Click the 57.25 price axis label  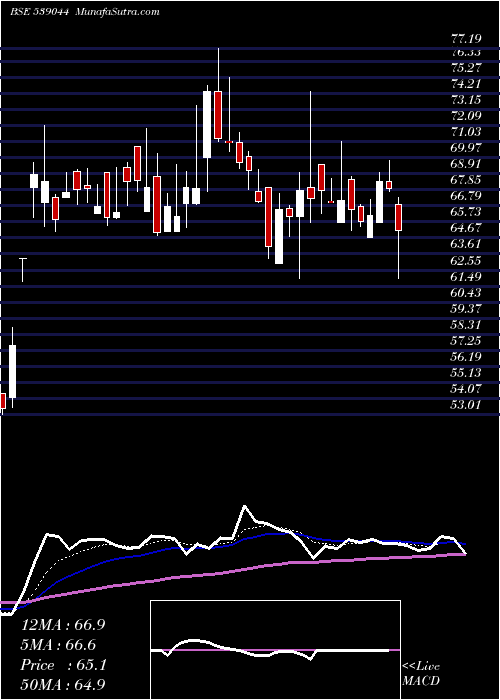click(466, 341)
